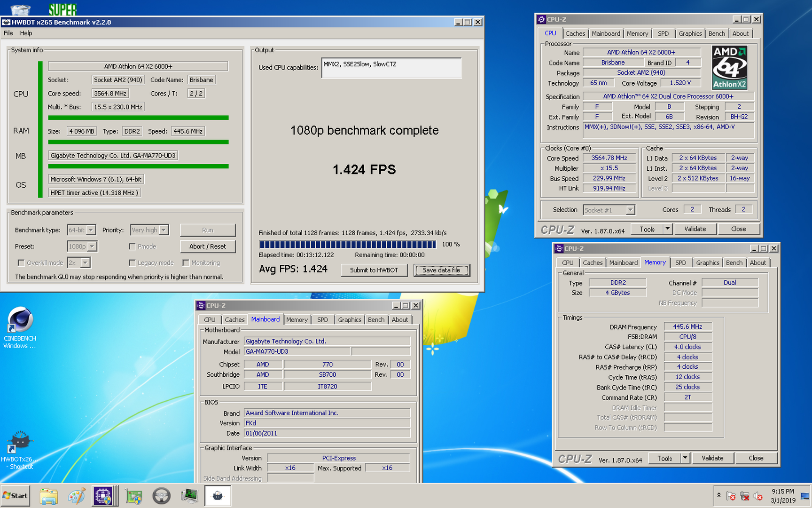Open About tab in Memory CPU-Z window
The height and width of the screenshot is (508, 812).
(757, 263)
